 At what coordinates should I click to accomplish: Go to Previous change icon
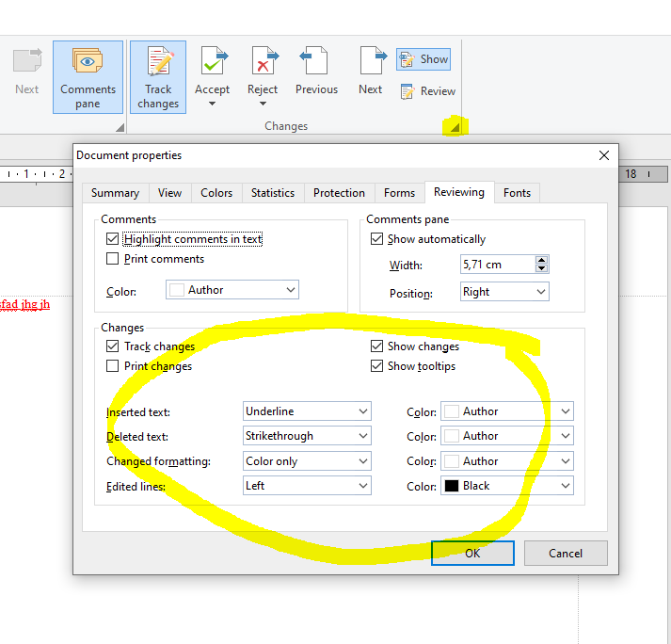(x=316, y=64)
